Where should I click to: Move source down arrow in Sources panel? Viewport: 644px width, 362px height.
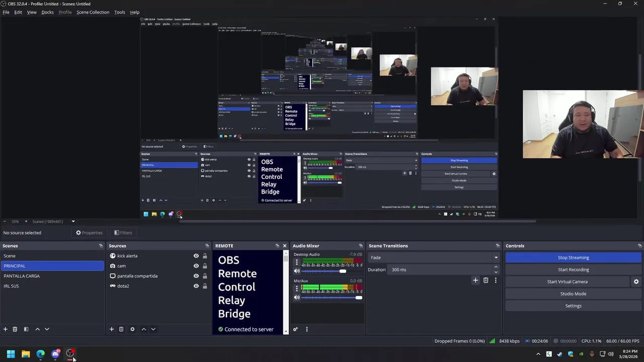click(x=153, y=329)
